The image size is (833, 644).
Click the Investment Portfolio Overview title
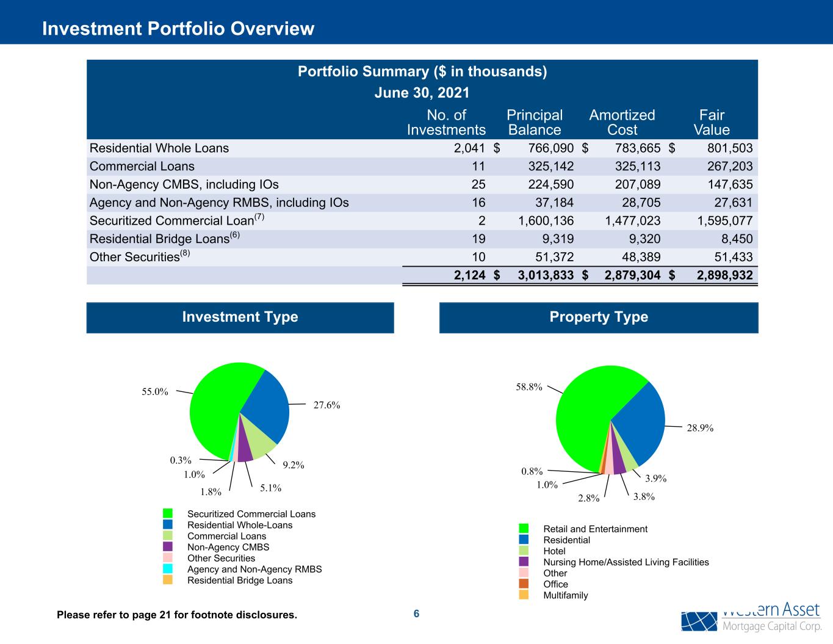(x=178, y=29)
